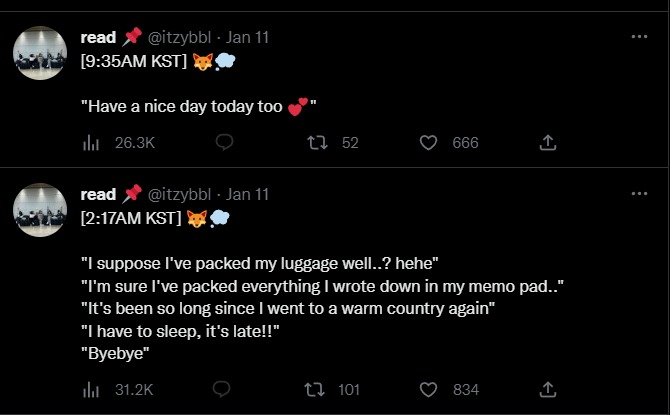Share the 9:35AM KST tweet
Screen dimensions: 670x415
coord(548,143)
